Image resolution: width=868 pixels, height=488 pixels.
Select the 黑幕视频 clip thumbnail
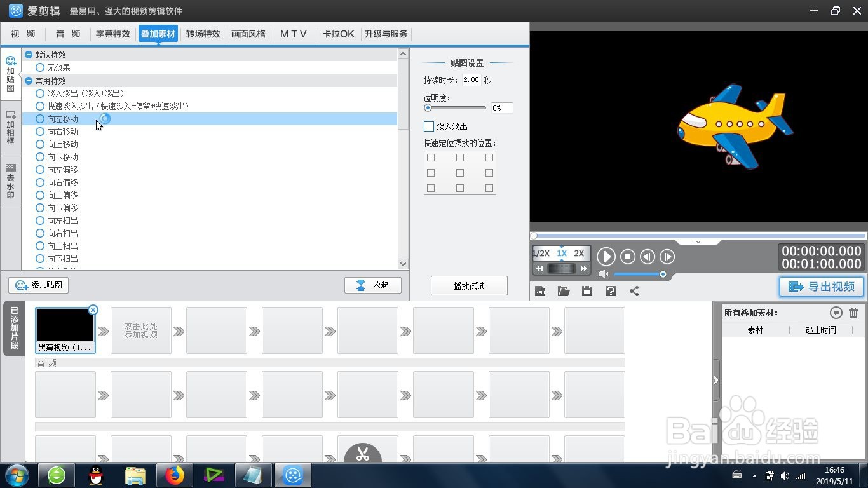pyautogui.click(x=65, y=326)
